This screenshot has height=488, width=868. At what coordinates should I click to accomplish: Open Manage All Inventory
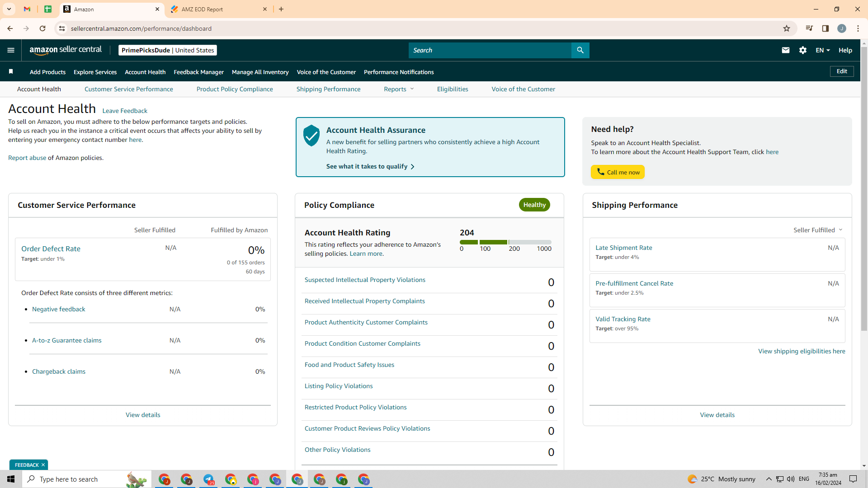[260, 72]
